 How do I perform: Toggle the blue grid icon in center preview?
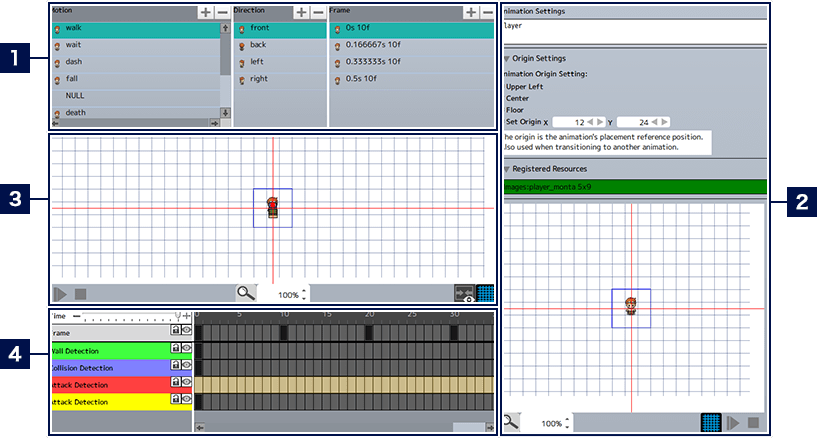[x=485, y=294]
